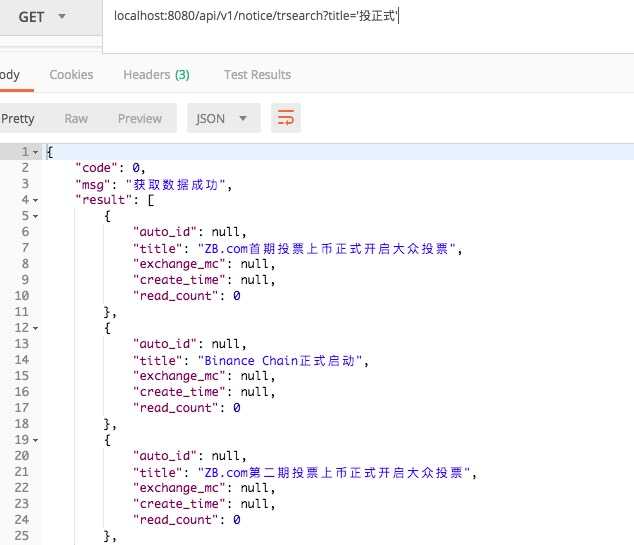Collapse the object at line 19
634x545 pixels.
(36, 440)
